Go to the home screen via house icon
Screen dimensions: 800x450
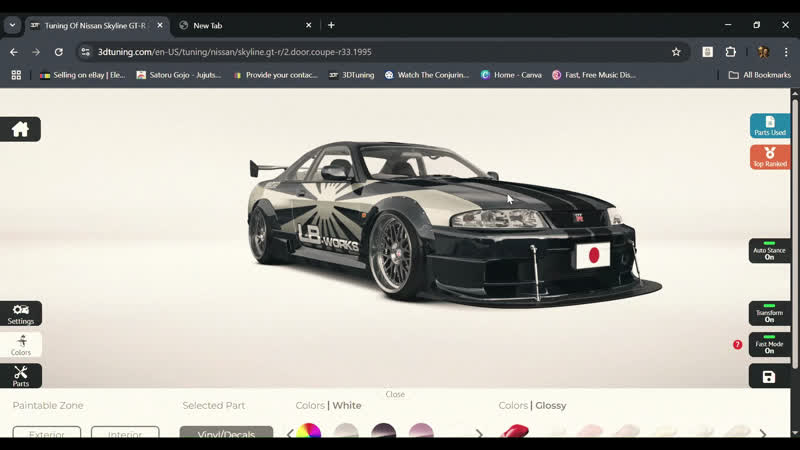click(20, 129)
